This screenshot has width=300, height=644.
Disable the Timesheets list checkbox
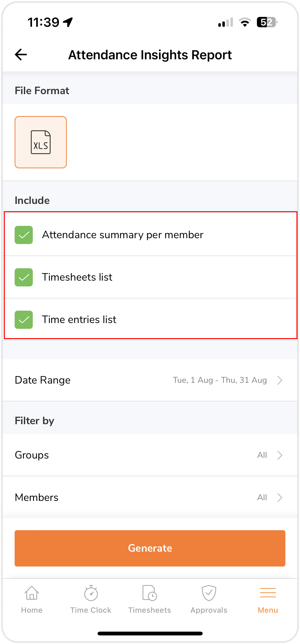pos(24,277)
